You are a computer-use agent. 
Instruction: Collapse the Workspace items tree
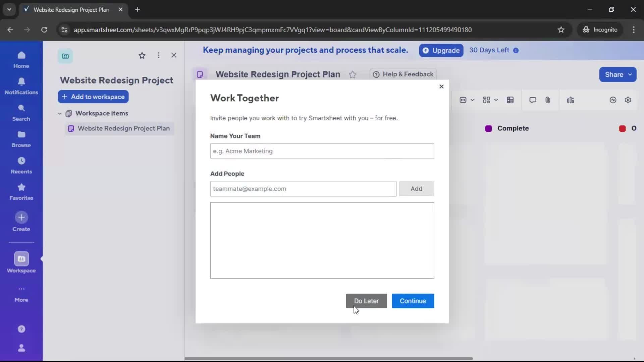(x=60, y=113)
